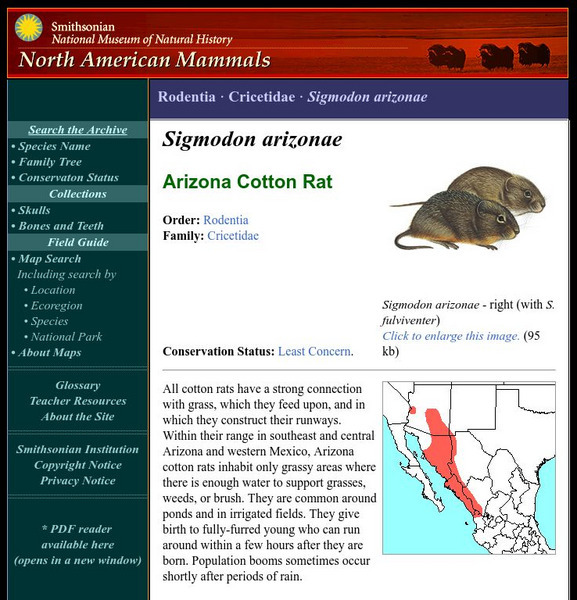Viewport: 577px width, 600px height.
Task: Open Search the Archive link
Action: pos(78,130)
